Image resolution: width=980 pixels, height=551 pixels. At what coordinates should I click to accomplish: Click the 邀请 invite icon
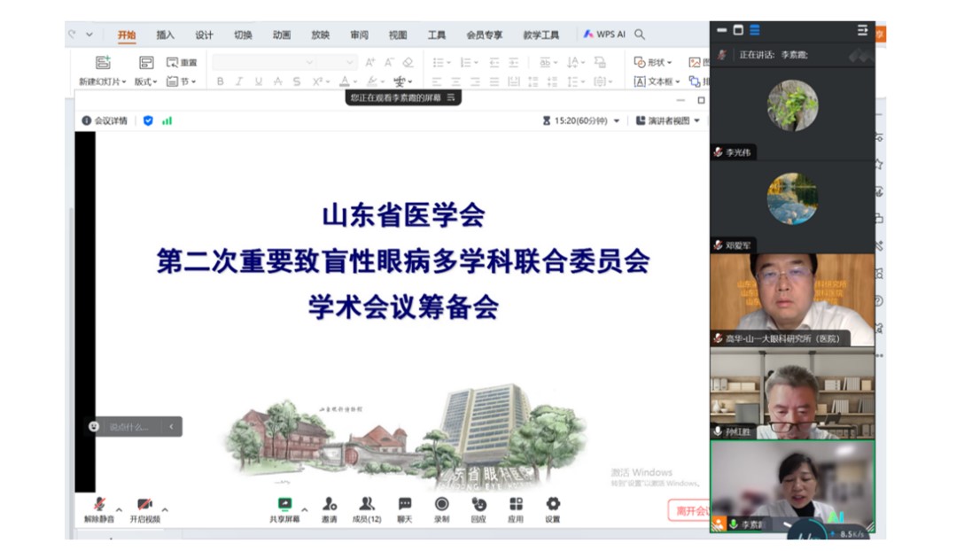(331, 503)
